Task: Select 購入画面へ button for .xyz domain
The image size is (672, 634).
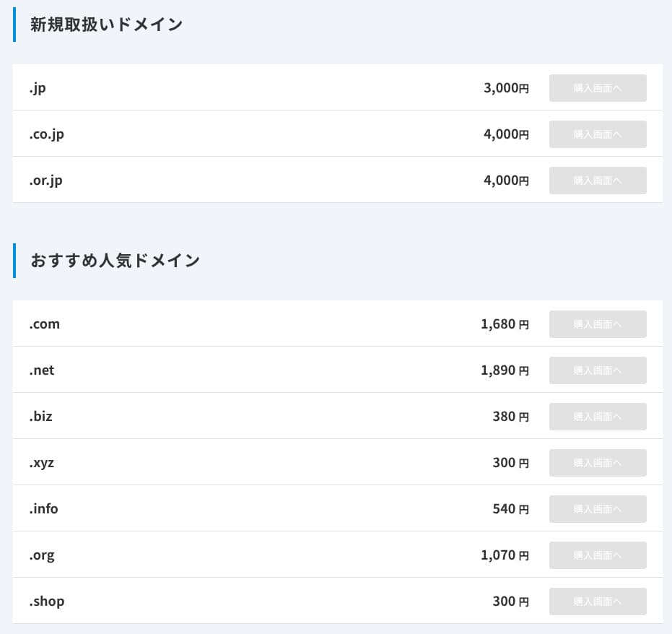Action: (x=597, y=463)
